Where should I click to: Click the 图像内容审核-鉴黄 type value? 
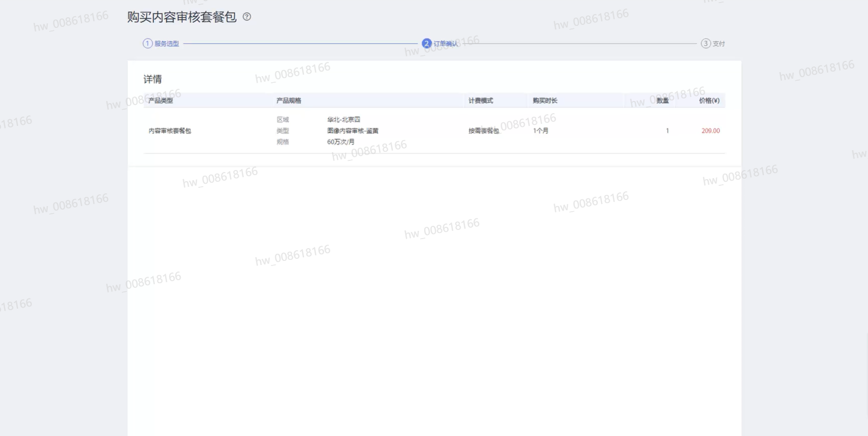[353, 131]
